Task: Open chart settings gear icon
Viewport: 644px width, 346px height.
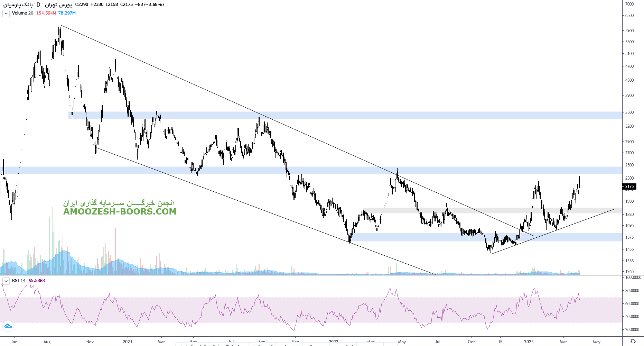Action: [x=633, y=342]
